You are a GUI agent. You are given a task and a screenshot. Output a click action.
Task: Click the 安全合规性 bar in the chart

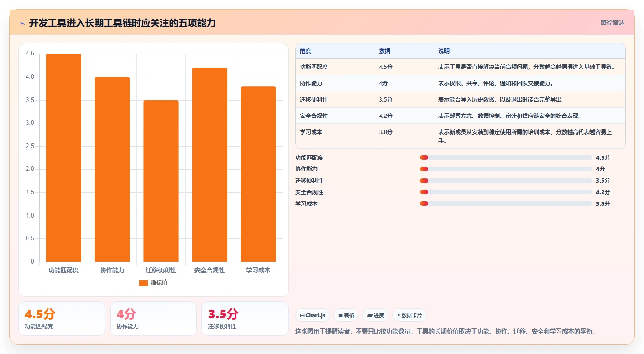coord(209,165)
